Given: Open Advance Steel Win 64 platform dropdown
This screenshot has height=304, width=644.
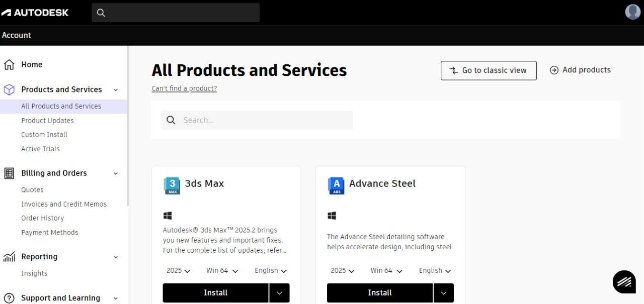Looking at the screenshot, I should (386, 270).
